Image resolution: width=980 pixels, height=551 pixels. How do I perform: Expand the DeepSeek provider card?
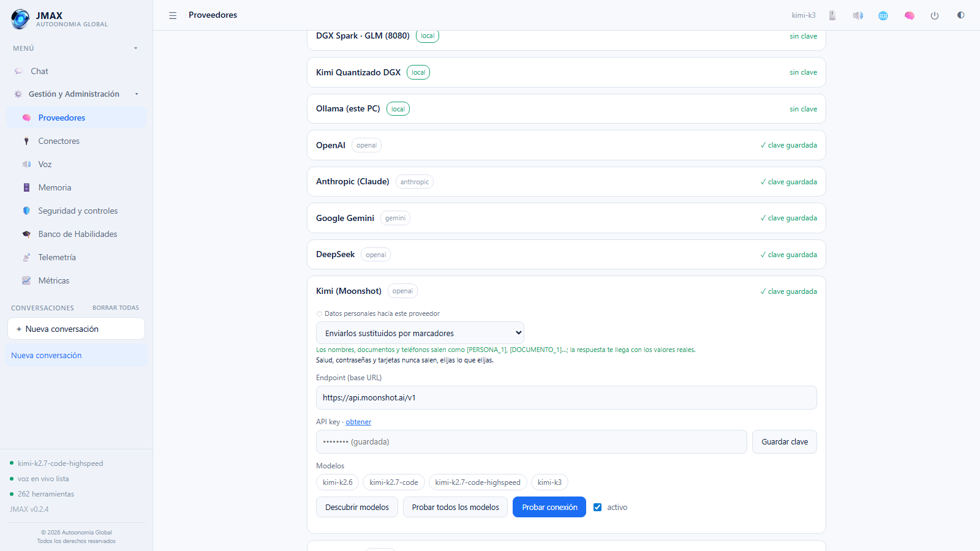[567, 255]
